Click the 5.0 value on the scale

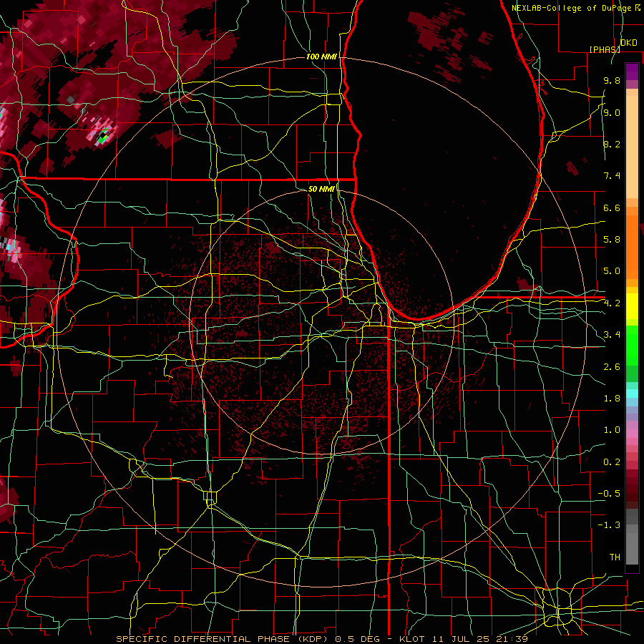[612, 271]
